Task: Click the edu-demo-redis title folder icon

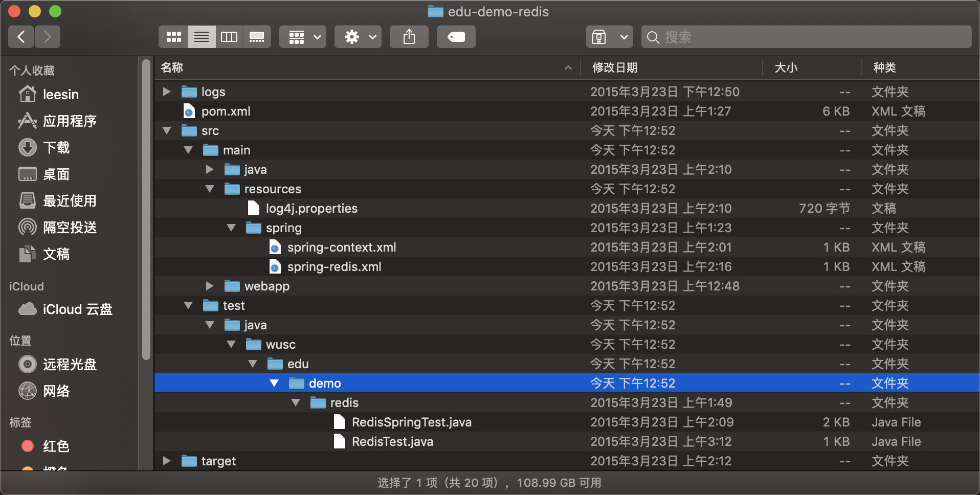Action: point(436,11)
